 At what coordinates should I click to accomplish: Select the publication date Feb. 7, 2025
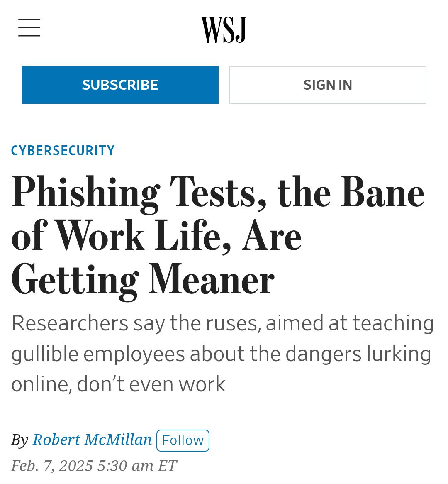[x=94, y=465]
